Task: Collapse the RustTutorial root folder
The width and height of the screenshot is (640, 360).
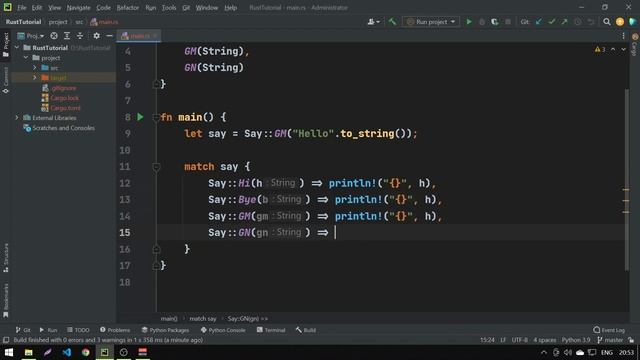Action: [x=17, y=48]
